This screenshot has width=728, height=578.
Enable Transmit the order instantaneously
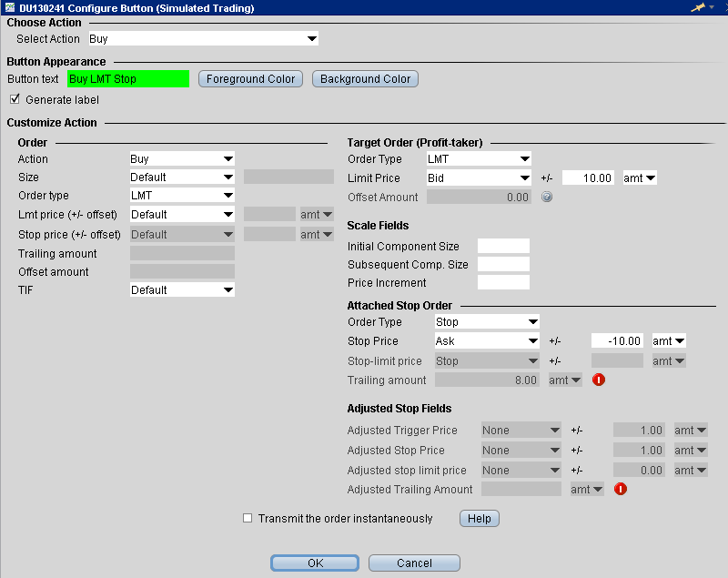(x=248, y=519)
